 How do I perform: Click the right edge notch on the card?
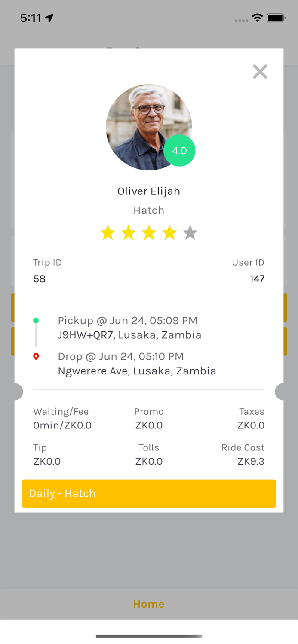click(x=280, y=391)
